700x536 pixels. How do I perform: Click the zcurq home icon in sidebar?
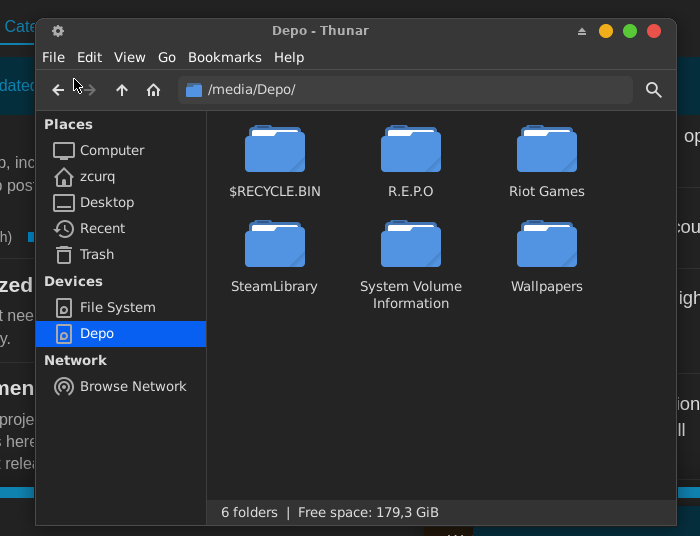click(x=64, y=177)
